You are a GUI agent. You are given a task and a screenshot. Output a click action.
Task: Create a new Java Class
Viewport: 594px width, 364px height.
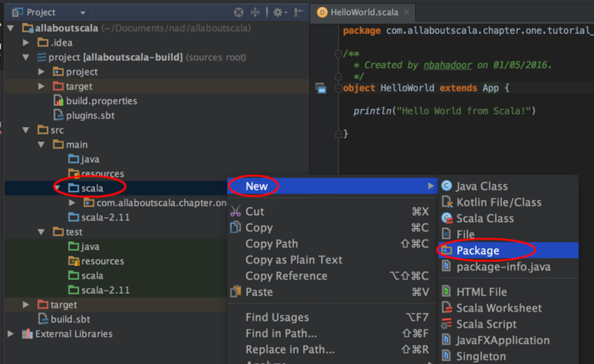tap(508, 186)
